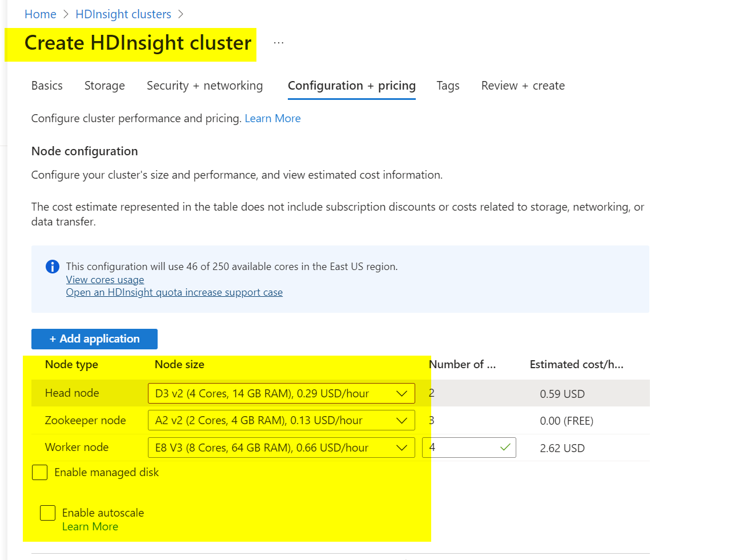Open the Storage tab
This screenshot has height=560, width=731.
pyautogui.click(x=105, y=86)
